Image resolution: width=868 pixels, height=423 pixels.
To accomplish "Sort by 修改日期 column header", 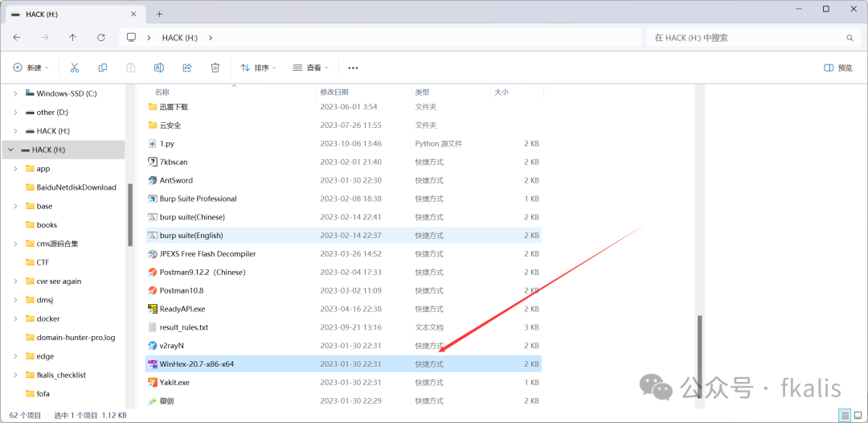I will click(x=334, y=92).
